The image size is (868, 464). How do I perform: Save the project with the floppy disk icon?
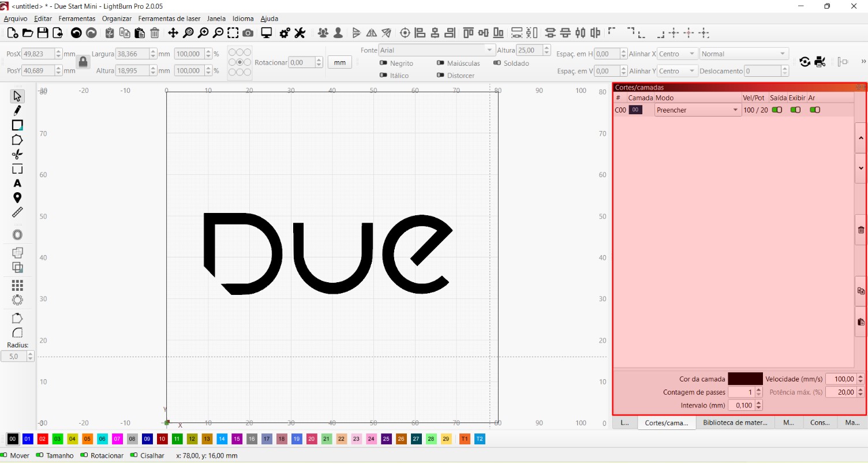43,33
